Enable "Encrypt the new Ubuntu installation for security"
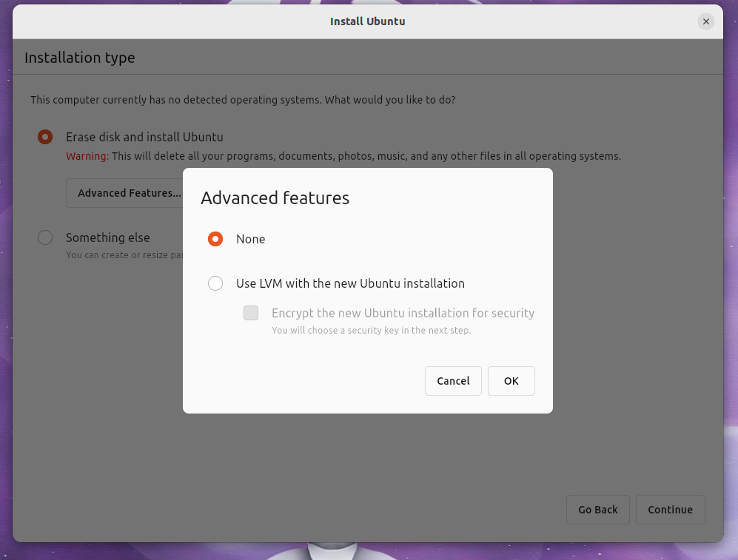Image resolution: width=738 pixels, height=560 pixels. (x=251, y=313)
